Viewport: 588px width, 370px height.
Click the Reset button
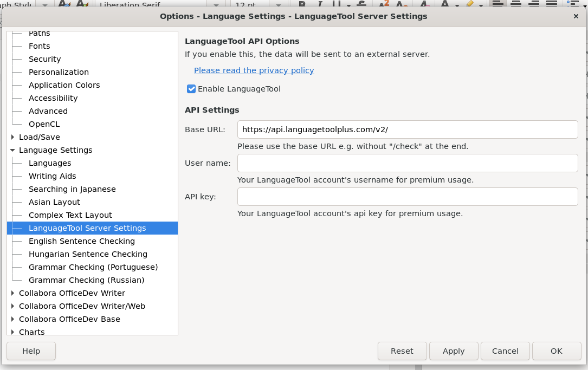[402, 351]
